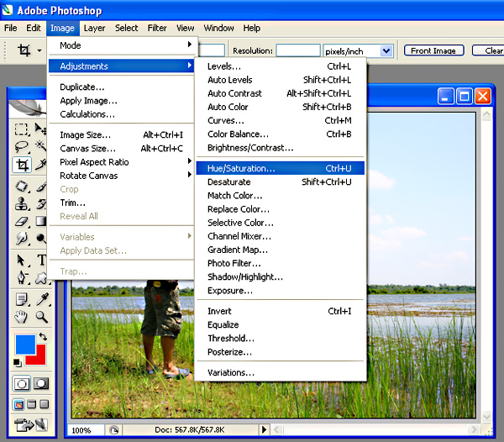
Task: Open the red background color swatch
Action: tap(40, 357)
